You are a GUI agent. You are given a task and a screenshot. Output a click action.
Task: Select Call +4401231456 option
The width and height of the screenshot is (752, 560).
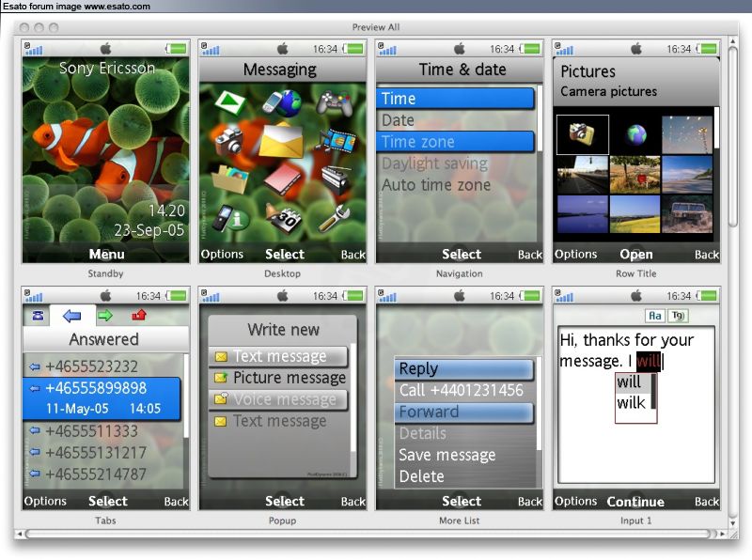[463, 390]
